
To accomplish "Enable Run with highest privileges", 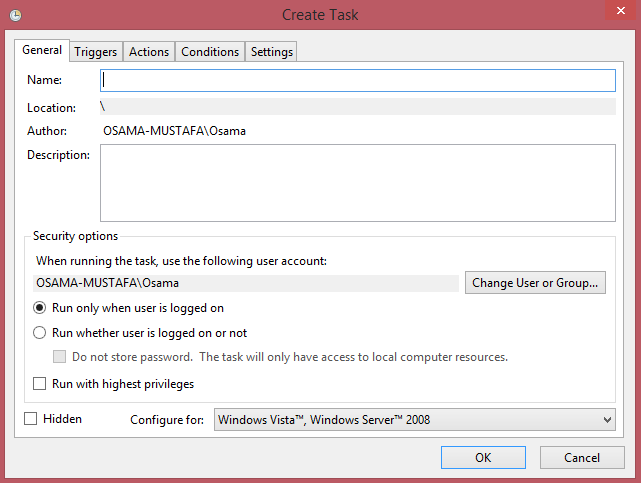I will tap(40, 383).
